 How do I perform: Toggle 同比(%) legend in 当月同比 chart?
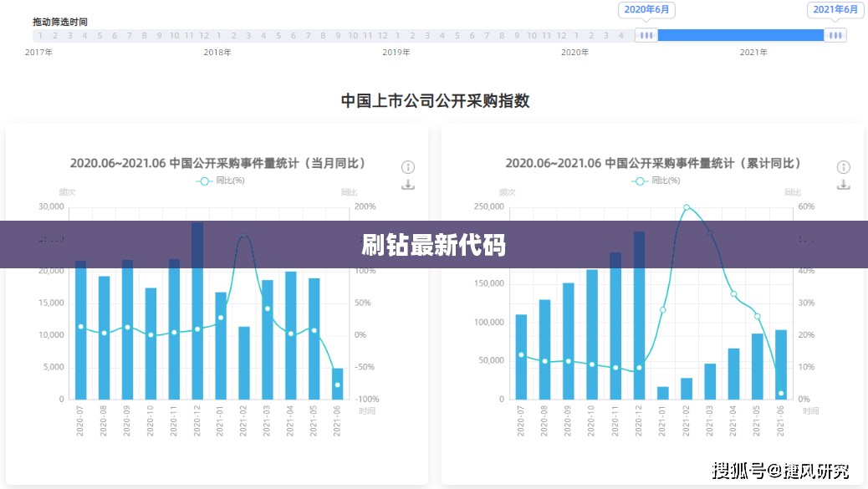pos(220,181)
